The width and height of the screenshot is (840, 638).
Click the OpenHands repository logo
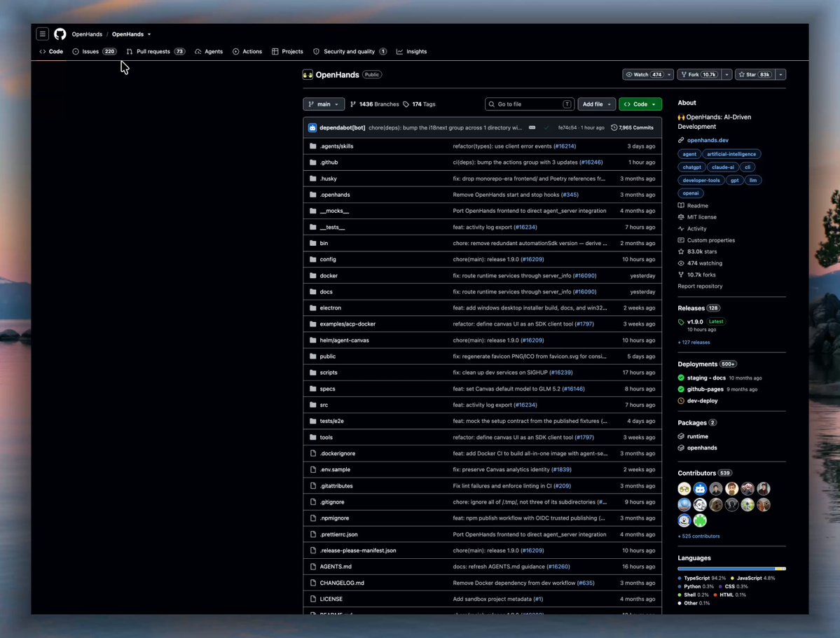[x=308, y=74]
